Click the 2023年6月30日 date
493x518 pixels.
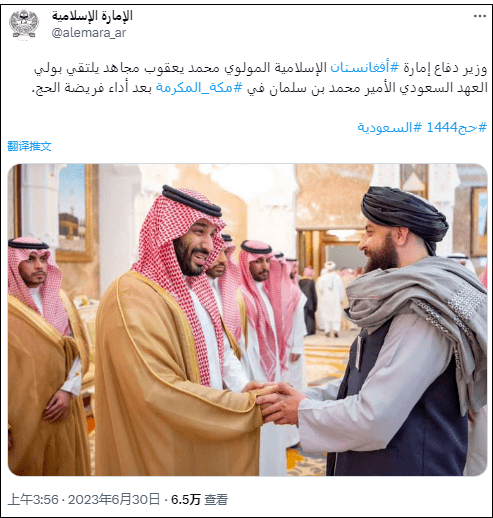[x=114, y=499]
